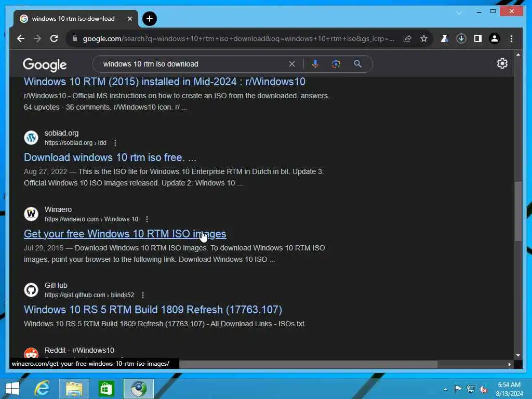Show hidden system tray icons
Image resolution: width=532 pixels, height=399 pixels.
tap(445, 389)
